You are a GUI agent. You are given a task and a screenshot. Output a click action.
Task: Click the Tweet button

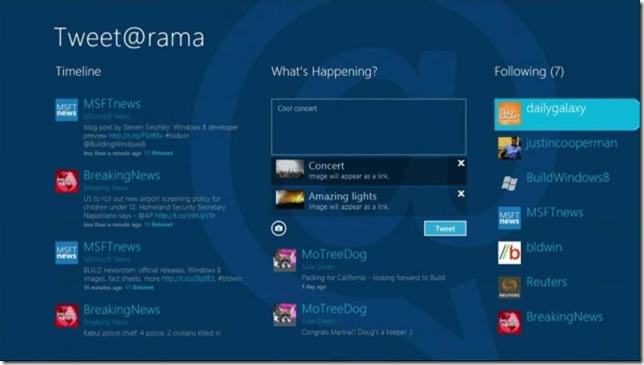445,229
